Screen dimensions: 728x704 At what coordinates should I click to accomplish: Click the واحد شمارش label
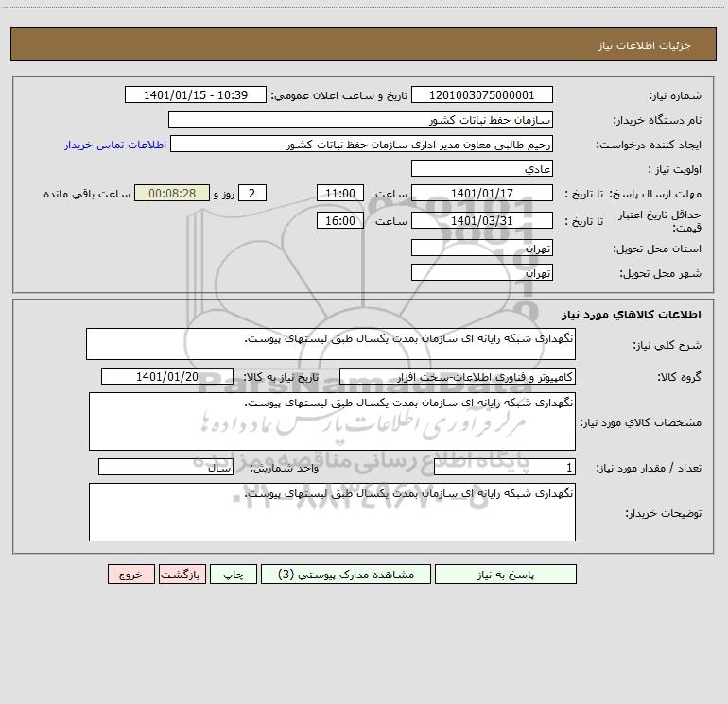click(x=285, y=469)
